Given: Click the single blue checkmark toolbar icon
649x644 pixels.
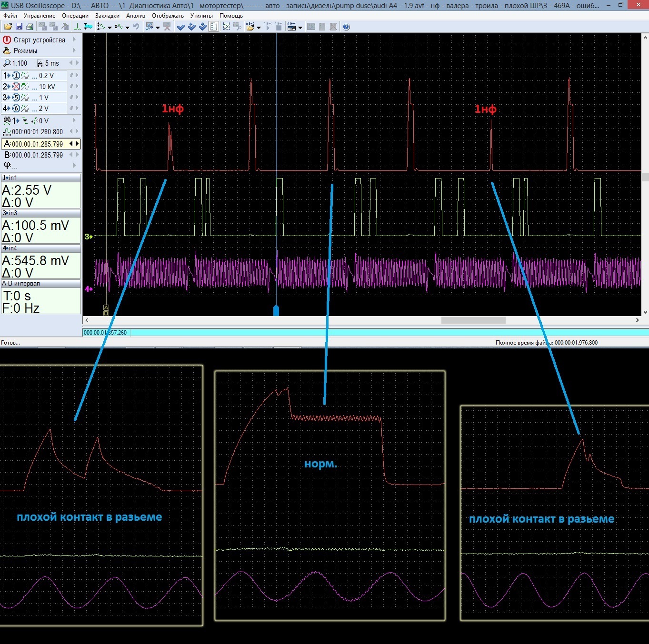Looking at the screenshot, I should [181, 27].
